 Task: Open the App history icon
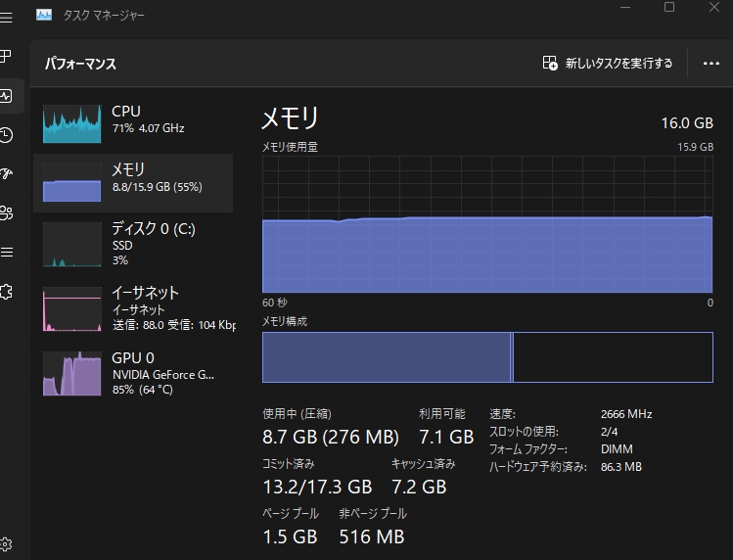click(x=6, y=134)
